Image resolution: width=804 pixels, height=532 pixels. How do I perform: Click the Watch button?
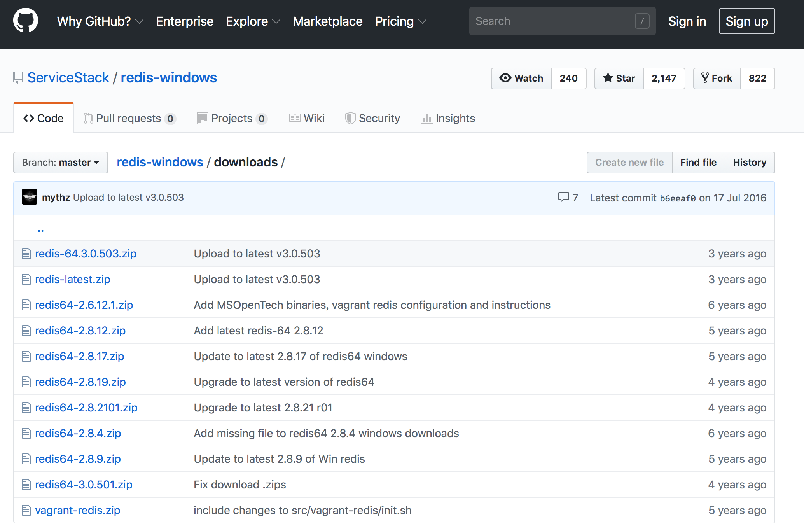(521, 79)
